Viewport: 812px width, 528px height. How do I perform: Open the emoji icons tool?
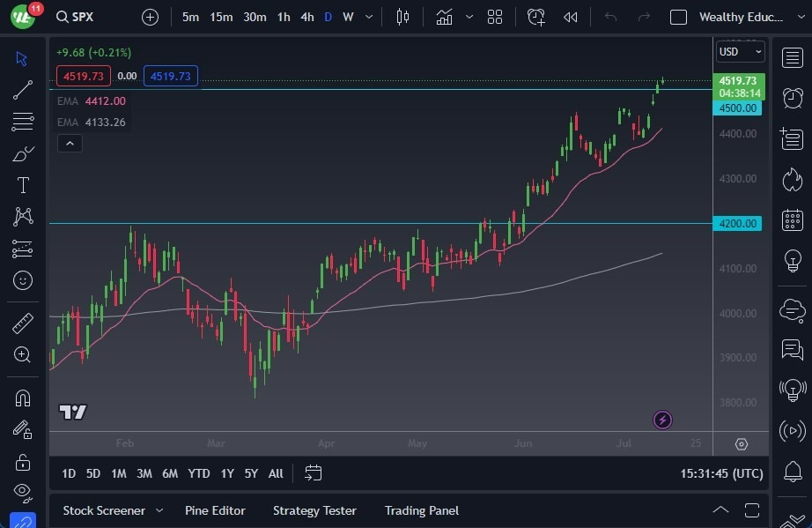[x=23, y=280]
